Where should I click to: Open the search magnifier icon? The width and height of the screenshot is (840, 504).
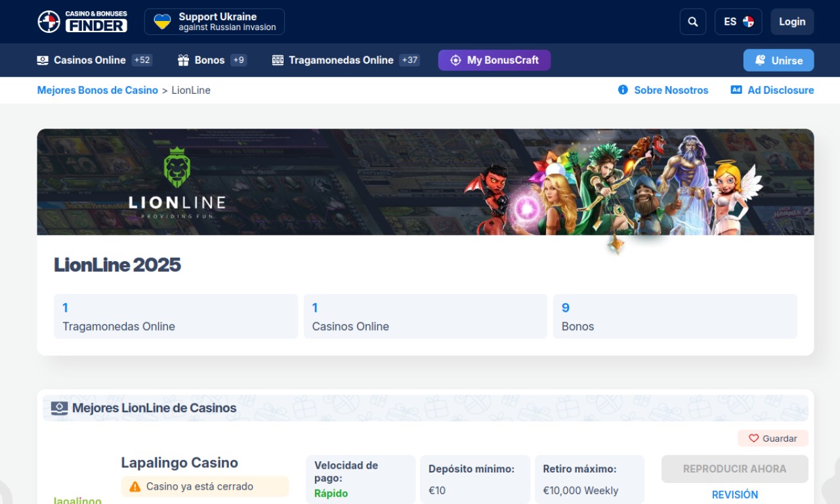[x=693, y=22]
